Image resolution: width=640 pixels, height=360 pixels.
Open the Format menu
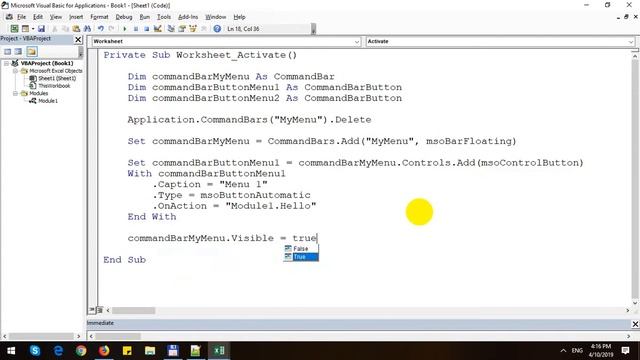[x=99, y=17]
